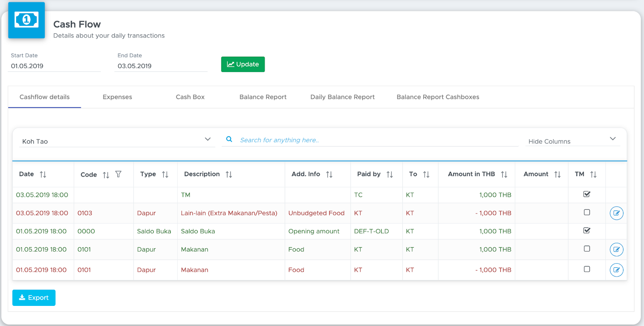Switch to the Expenses tab

click(x=117, y=97)
